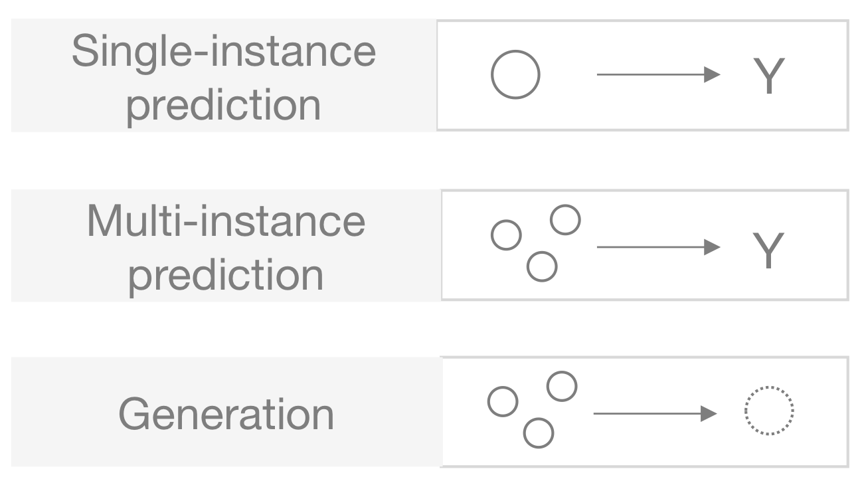Click the arrow's tail in Generation row
The width and height of the screenshot is (868, 483).
pos(596,414)
